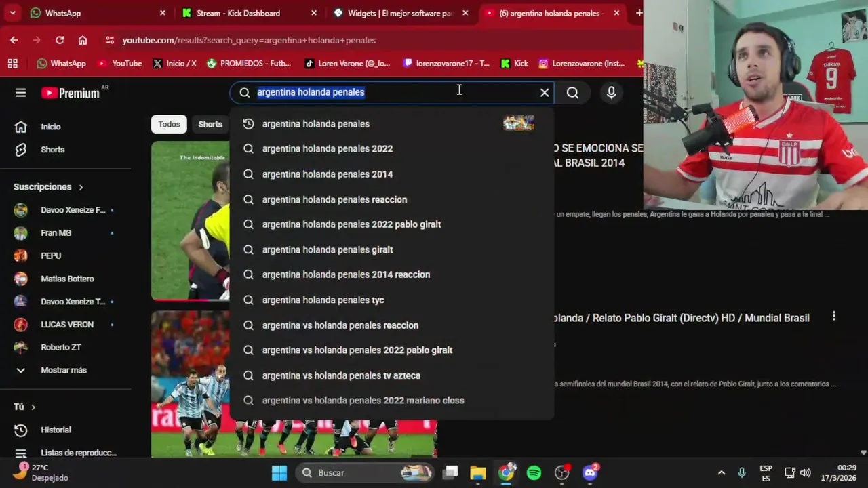Open the Inicio / X bookmark
This screenshot has height=488, width=868.
(x=175, y=63)
